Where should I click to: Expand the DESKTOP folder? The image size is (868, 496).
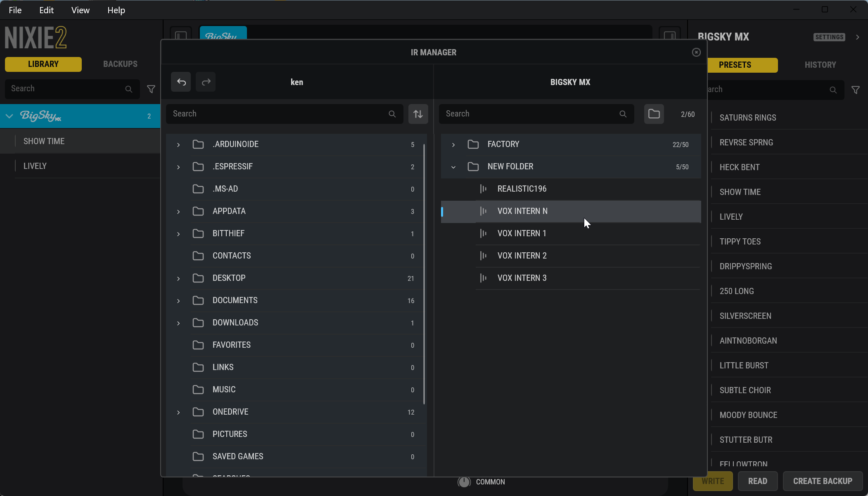178,279
